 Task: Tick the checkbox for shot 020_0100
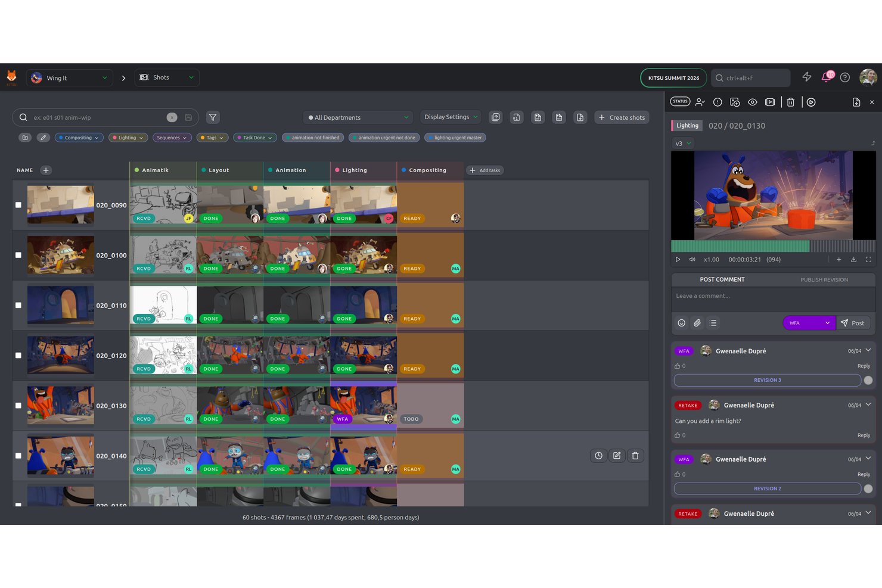(18, 255)
